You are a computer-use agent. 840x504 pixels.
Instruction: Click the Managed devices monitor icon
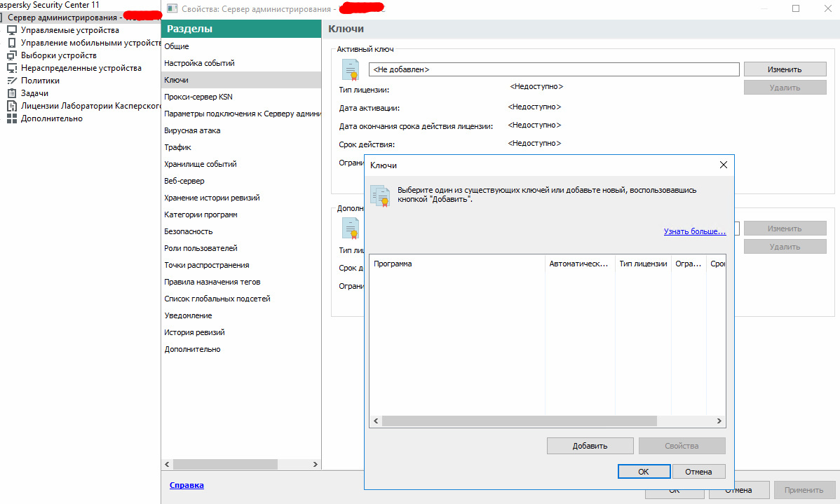pyautogui.click(x=12, y=30)
